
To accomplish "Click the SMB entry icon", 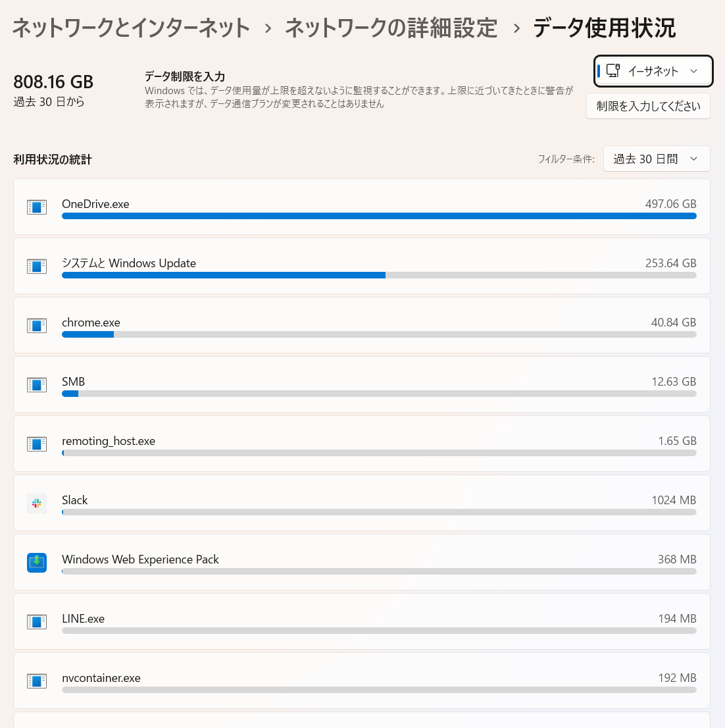I will pos(36,384).
